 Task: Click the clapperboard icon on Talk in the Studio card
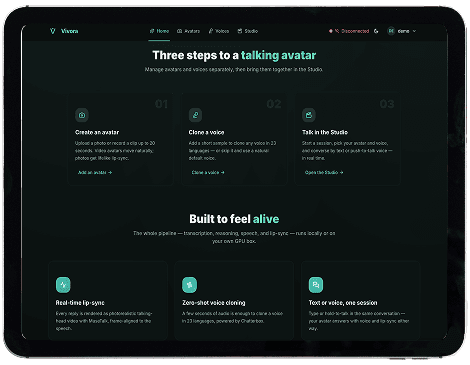(309, 115)
